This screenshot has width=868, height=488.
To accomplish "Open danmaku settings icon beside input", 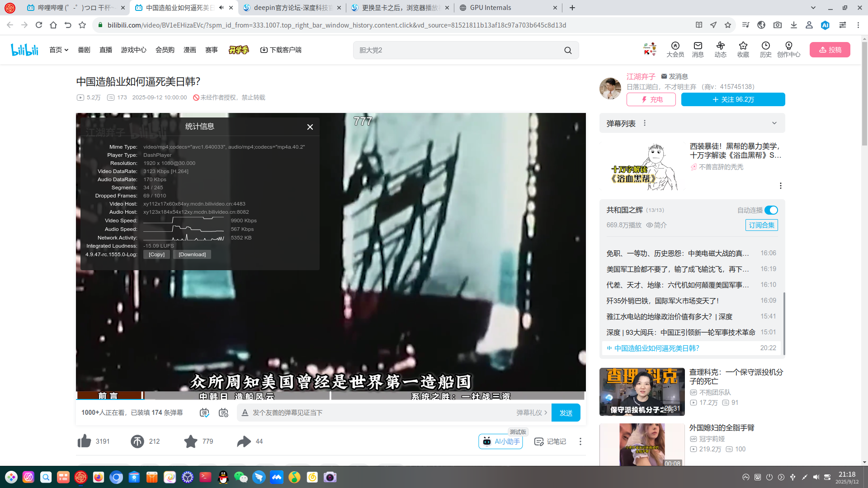I will [223, 413].
